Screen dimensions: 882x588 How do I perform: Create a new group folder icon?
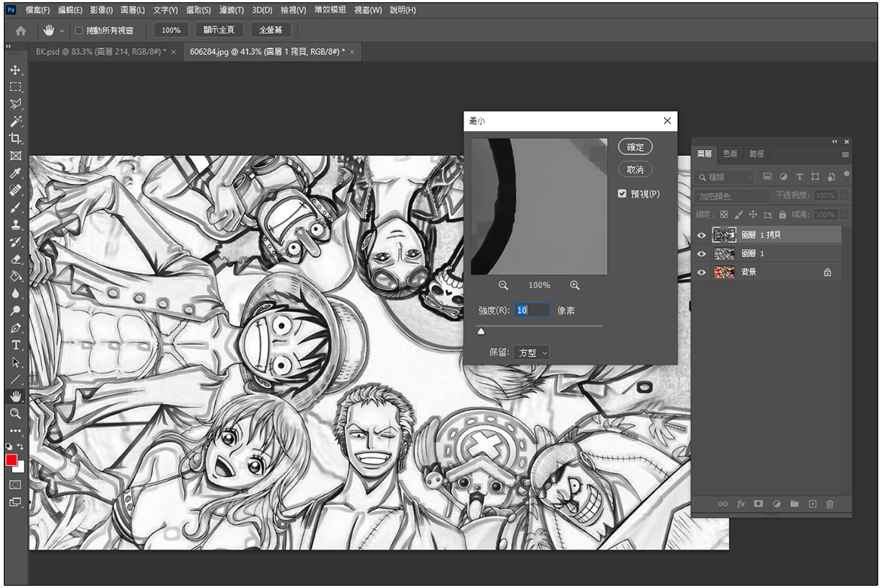(795, 504)
